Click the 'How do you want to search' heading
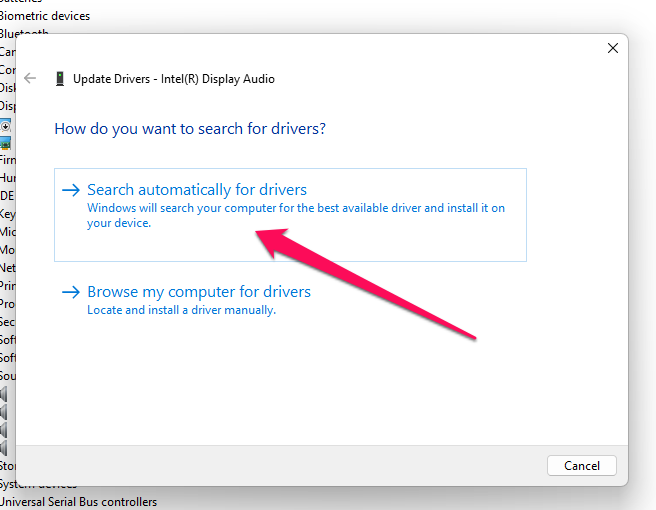Image resolution: width=656 pixels, height=510 pixels. click(x=190, y=129)
